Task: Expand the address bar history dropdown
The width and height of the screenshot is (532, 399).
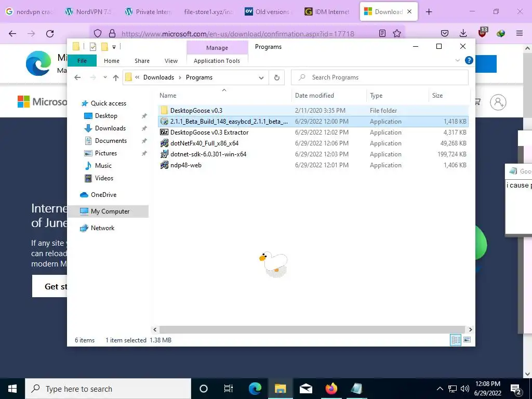Action: tap(261, 78)
